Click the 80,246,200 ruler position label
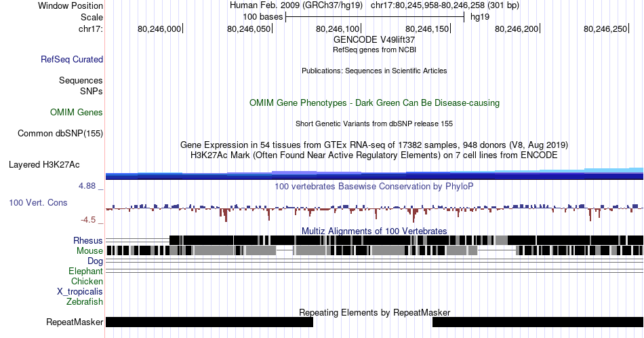 pos(517,29)
